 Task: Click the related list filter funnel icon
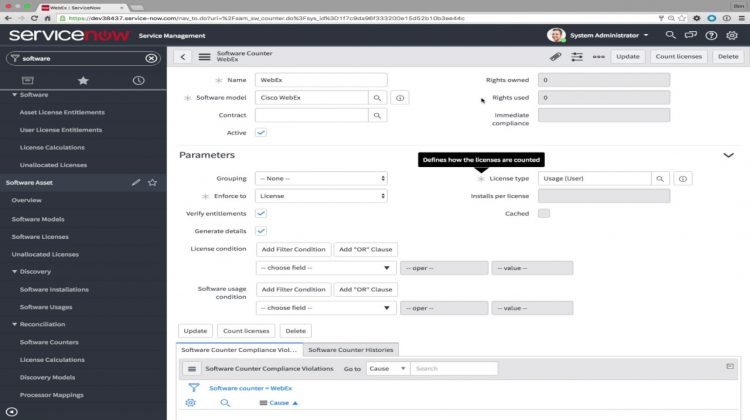(194, 388)
